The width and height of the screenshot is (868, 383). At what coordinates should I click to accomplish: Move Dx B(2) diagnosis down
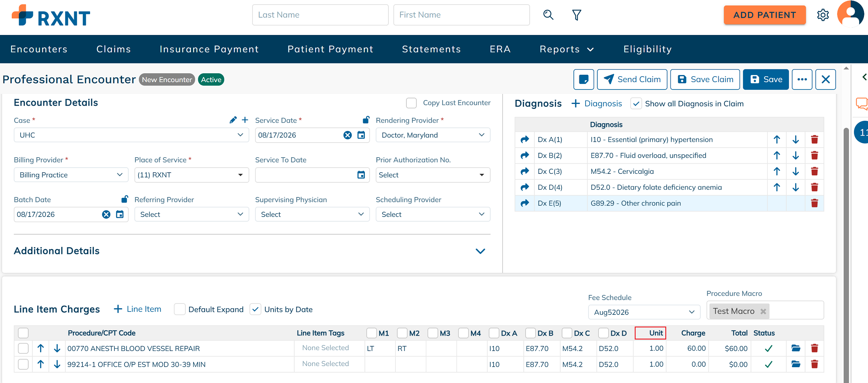[796, 155]
